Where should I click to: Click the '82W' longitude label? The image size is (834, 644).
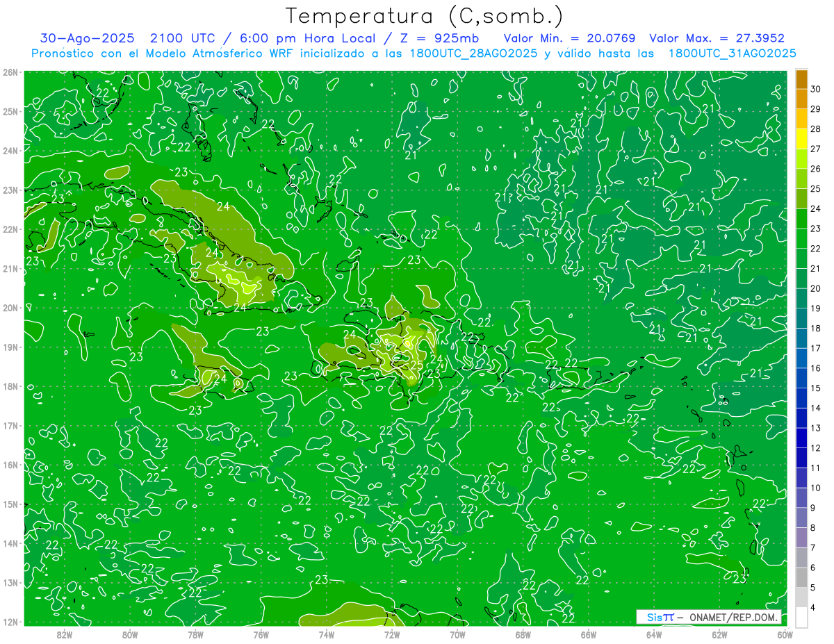(64, 634)
